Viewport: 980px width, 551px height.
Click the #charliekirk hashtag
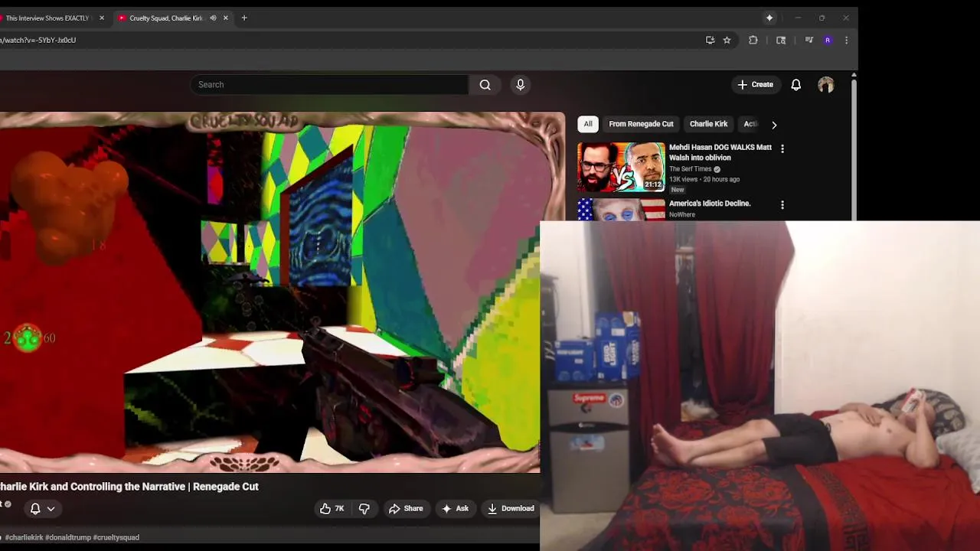24,537
